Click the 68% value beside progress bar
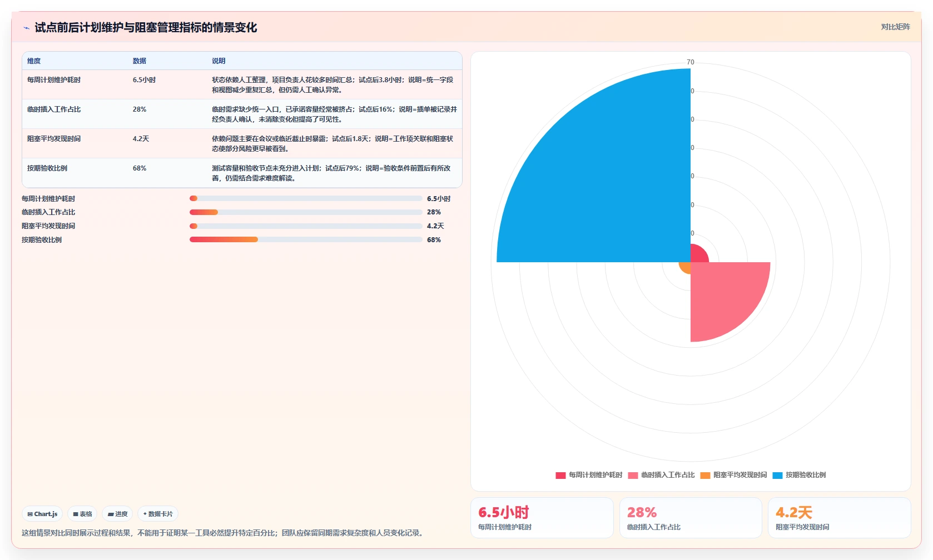Image resolution: width=933 pixels, height=560 pixels. pos(434,240)
